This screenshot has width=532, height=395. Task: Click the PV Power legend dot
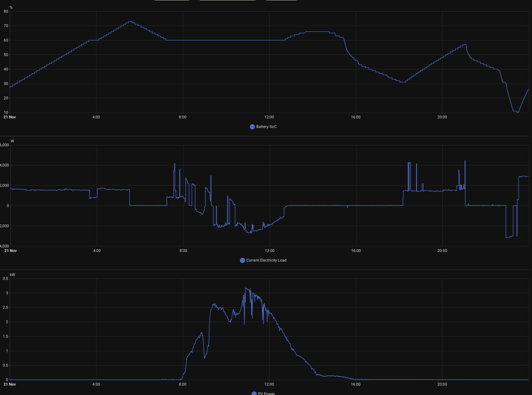254,393
